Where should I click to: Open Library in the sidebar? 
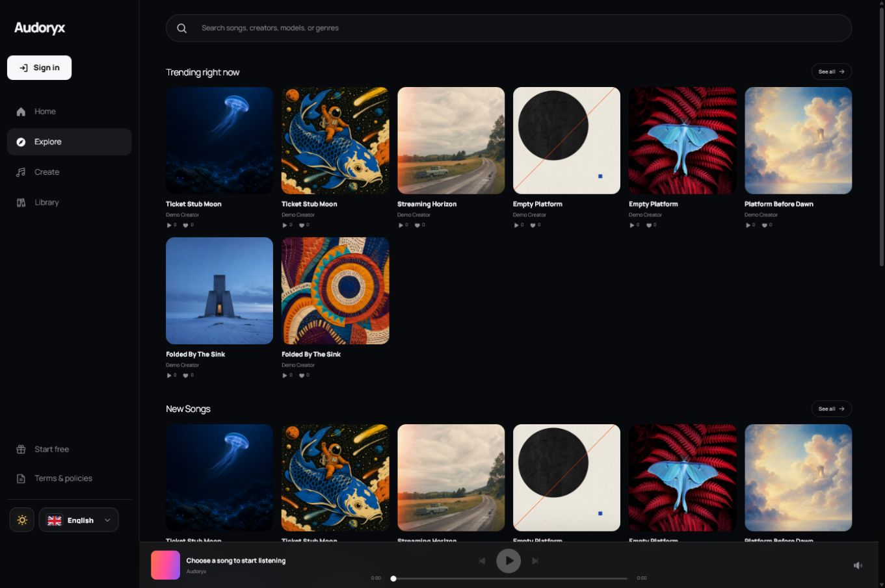click(x=70, y=203)
